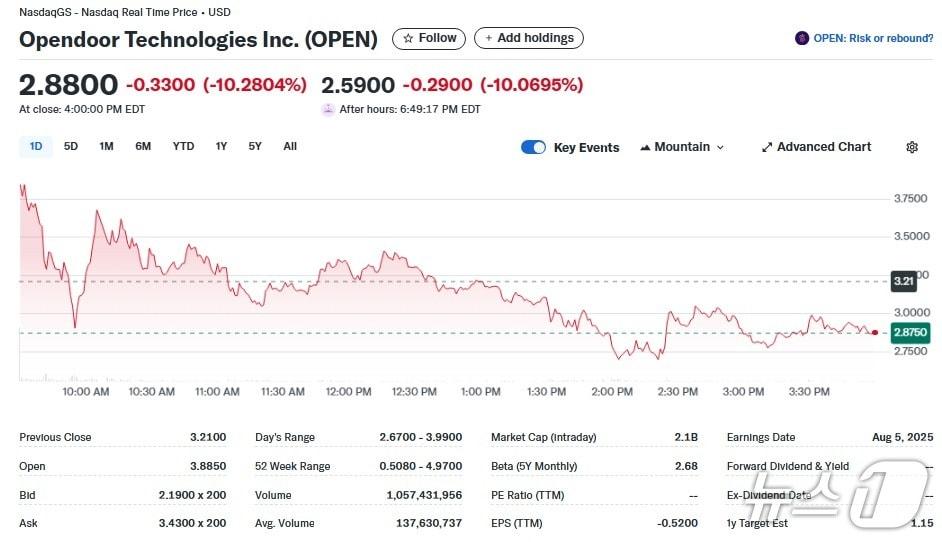Viewport: 942px width, 542px height.
Task: Select the 1Y time range
Action: pyautogui.click(x=221, y=146)
